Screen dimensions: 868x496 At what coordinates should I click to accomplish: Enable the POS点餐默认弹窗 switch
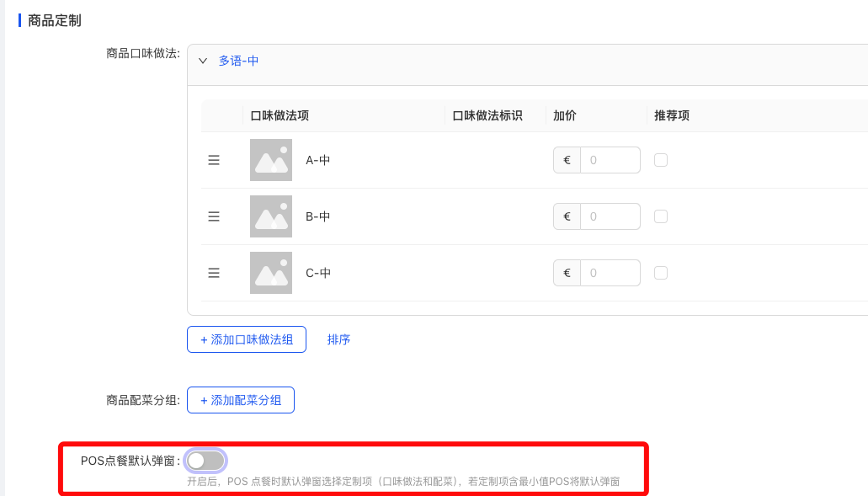point(205,461)
